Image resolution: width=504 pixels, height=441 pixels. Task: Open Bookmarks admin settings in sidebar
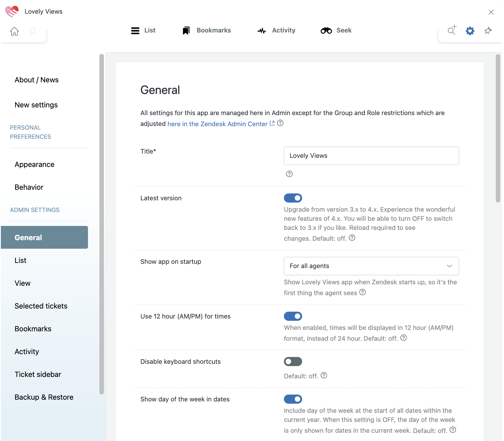(33, 329)
